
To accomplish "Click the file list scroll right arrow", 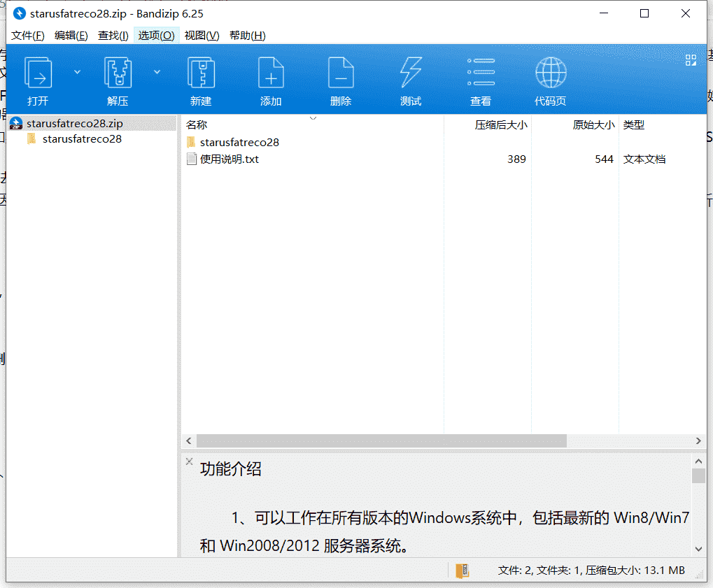I will (698, 440).
